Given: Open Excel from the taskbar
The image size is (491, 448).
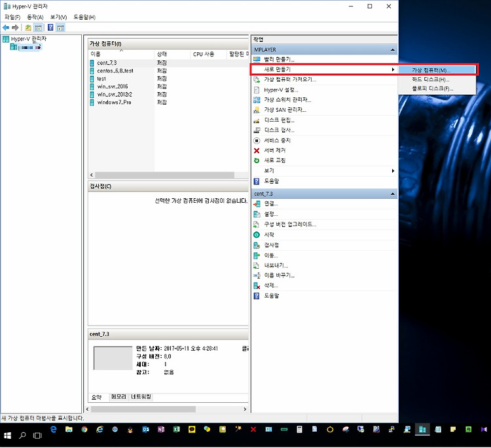Looking at the screenshot, I should pyautogui.click(x=176, y=430).
